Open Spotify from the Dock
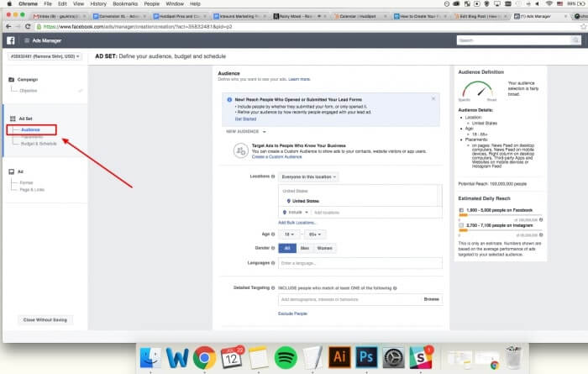This screenshot has width=588, height=374. click(x=286, y=358)
